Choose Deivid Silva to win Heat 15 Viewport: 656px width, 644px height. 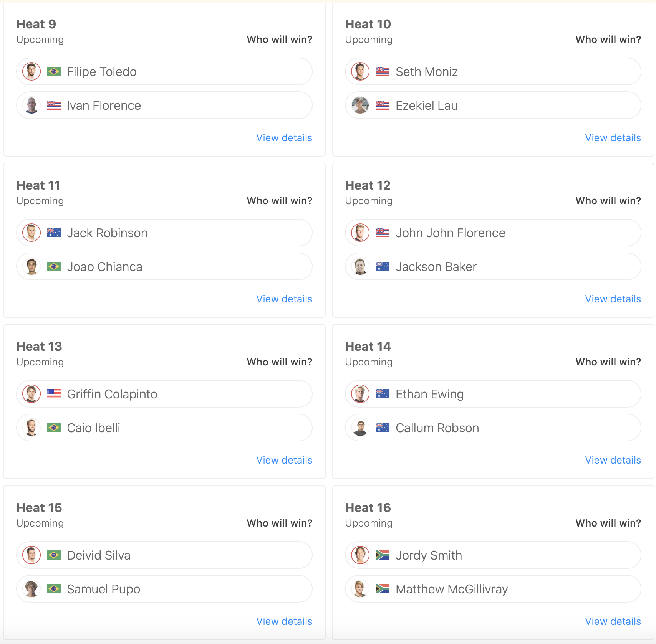pyautogui.click(x=164, y=555)
